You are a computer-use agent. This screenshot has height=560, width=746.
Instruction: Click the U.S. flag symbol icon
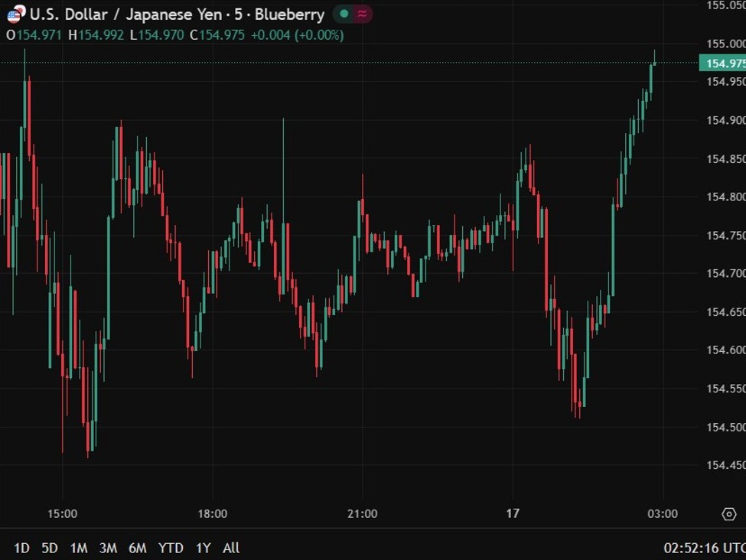(x=12, y=14)
